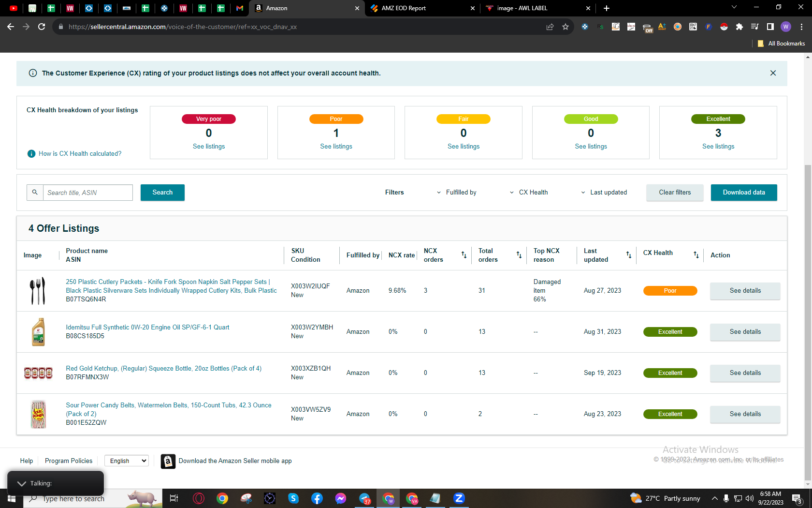Click the orange Poor CX Health badge
This screenshot has height=508, width=812.
670,291
